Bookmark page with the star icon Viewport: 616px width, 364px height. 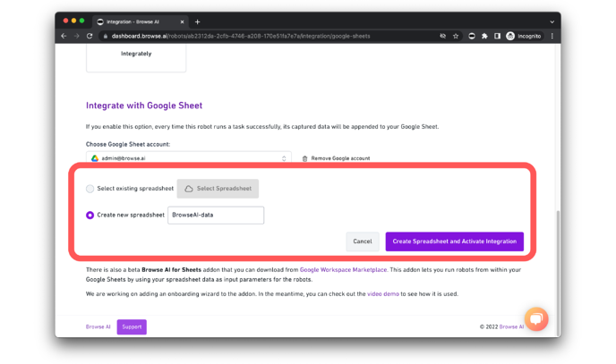click(456, 36)
